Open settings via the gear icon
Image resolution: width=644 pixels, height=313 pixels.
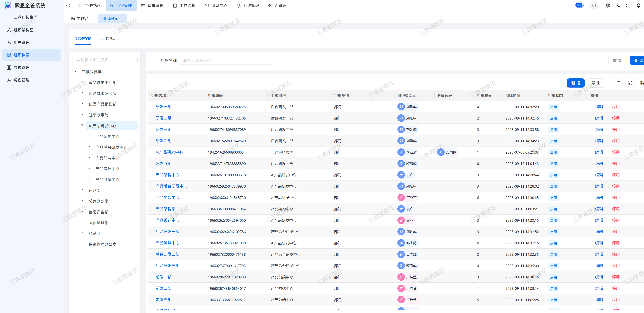[608, 6]
